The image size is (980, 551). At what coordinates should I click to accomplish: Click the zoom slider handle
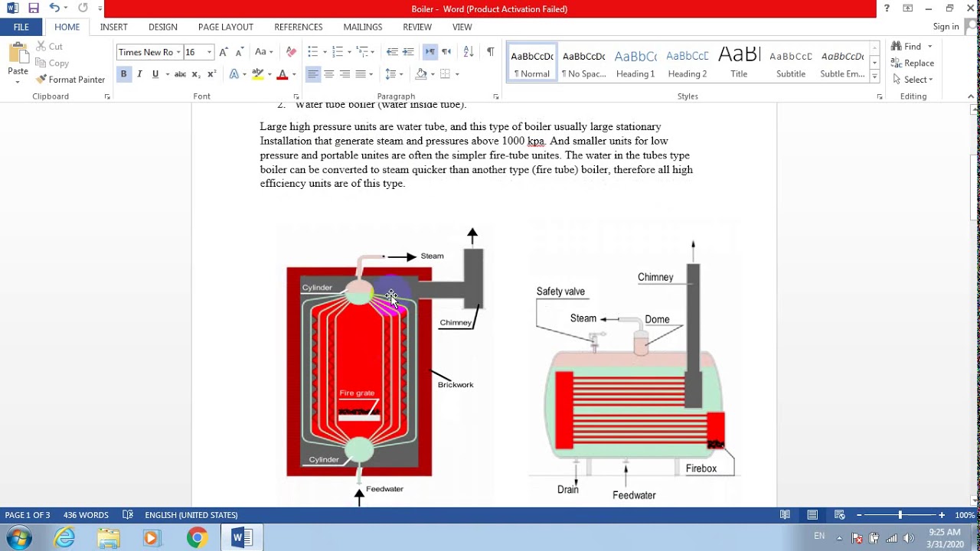900,515
